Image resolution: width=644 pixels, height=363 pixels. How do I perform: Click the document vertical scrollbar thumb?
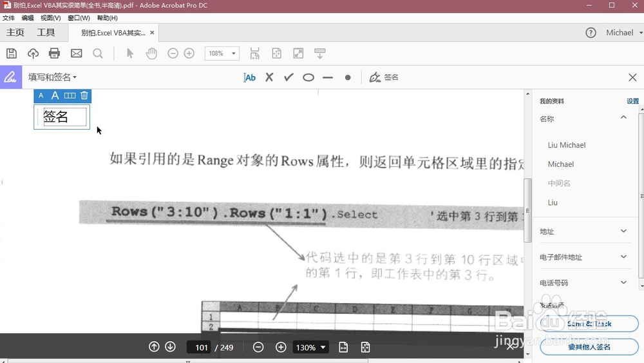click(x=528, y=210)
